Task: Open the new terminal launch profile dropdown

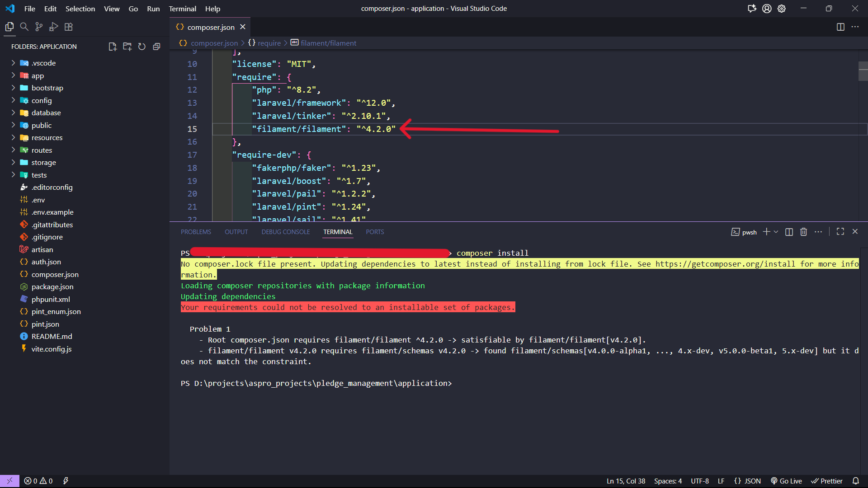Action: [x=776, y=232]
